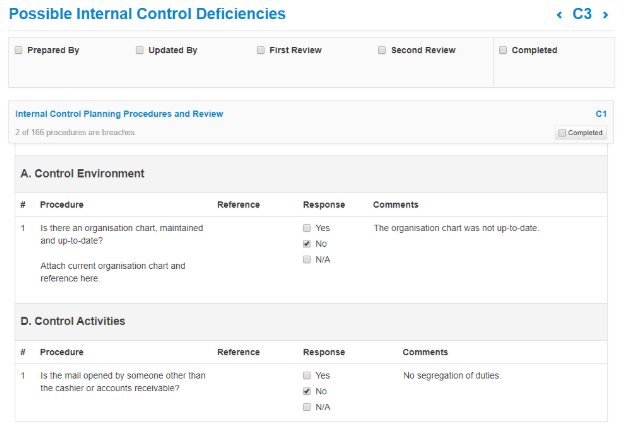Image resolution: width=626 pixels, height=433 pixels.
Task: Tick the Updated By checkbox
Action: [140, 50]
